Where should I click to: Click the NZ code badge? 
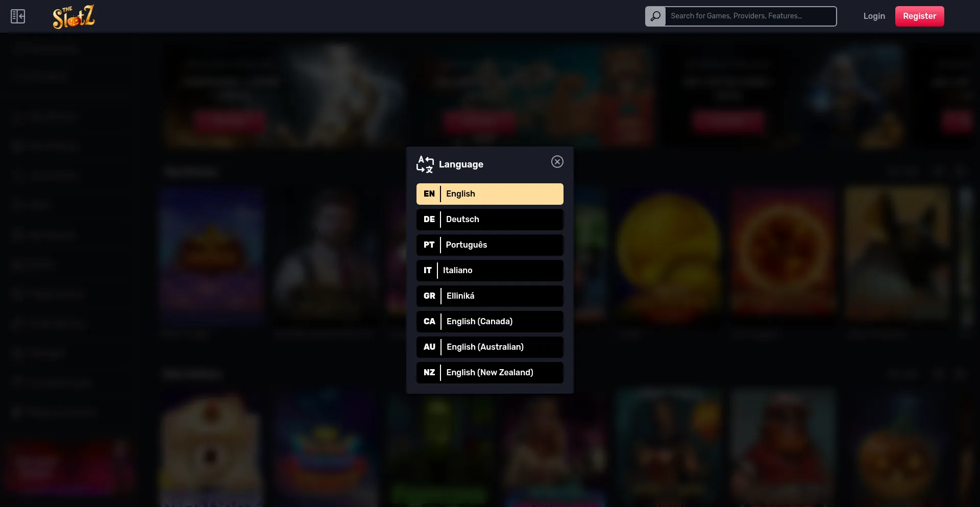click(429, 373)
